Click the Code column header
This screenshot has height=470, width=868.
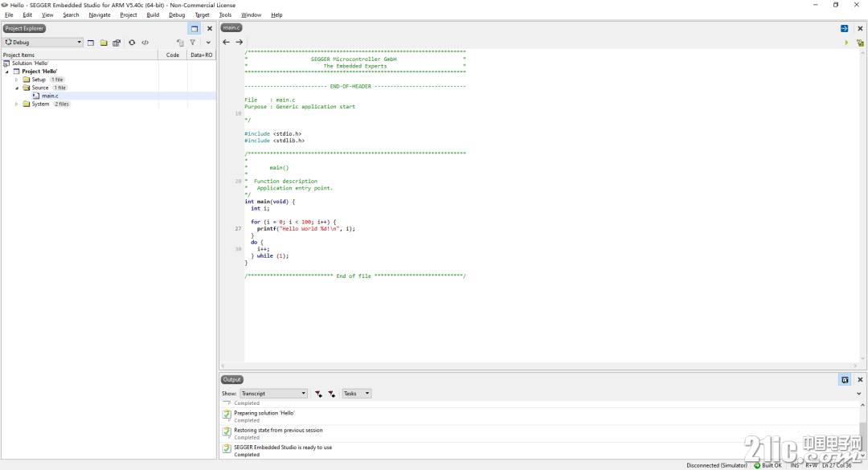tap(173, 55)
